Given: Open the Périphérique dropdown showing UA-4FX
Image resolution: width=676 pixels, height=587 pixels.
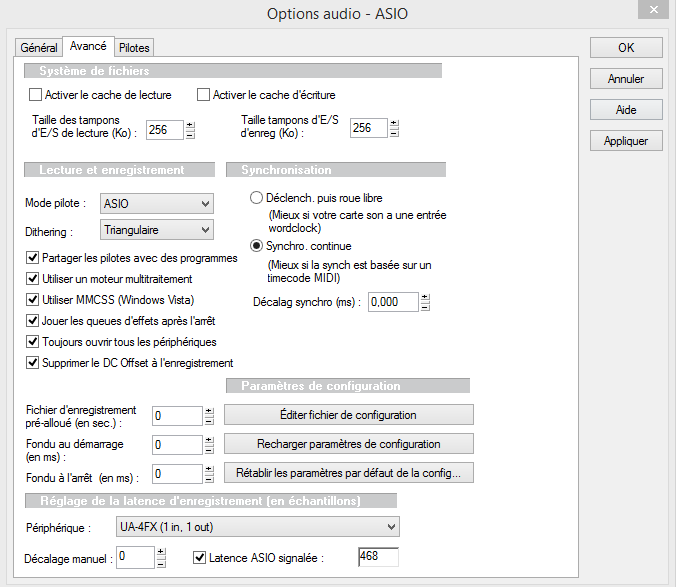Looking at the screenshot, I should pyautogui.click(x=257, y=527).
